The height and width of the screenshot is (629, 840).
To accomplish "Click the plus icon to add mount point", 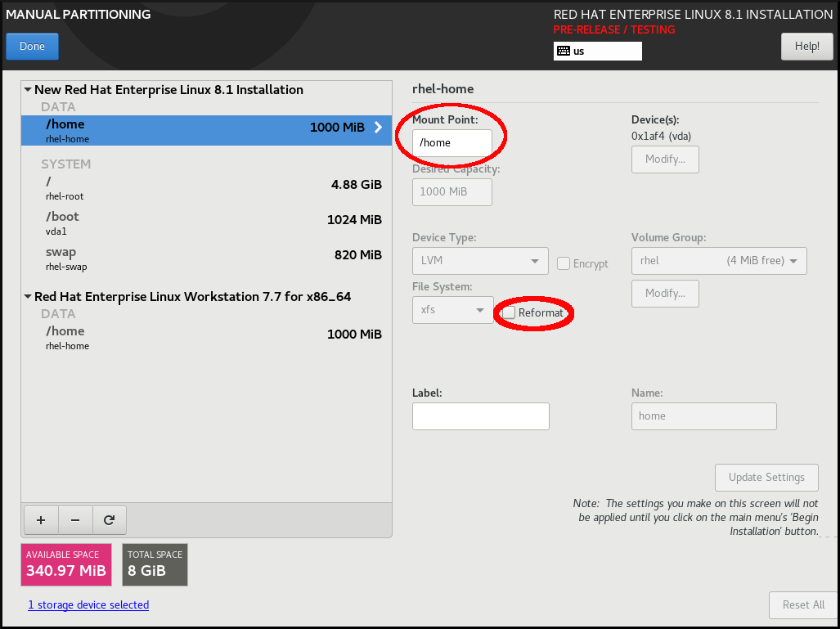I will [41, 519].
